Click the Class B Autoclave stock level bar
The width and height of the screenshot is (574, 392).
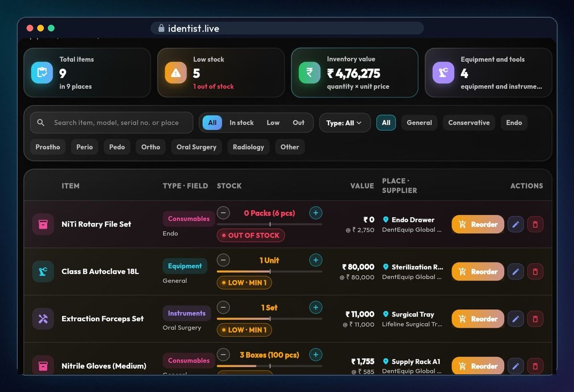coord(270,272)
